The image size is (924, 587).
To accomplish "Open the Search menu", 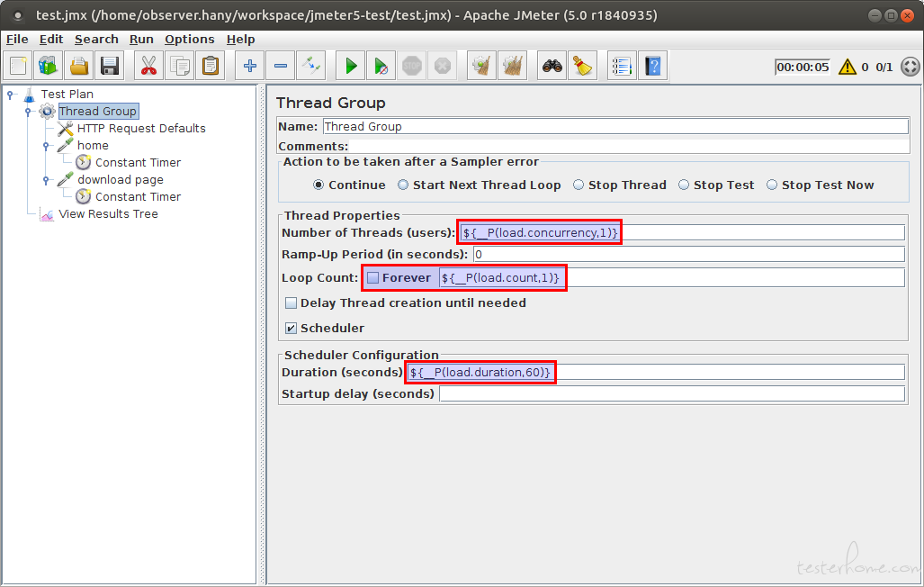I will point(96,40).
